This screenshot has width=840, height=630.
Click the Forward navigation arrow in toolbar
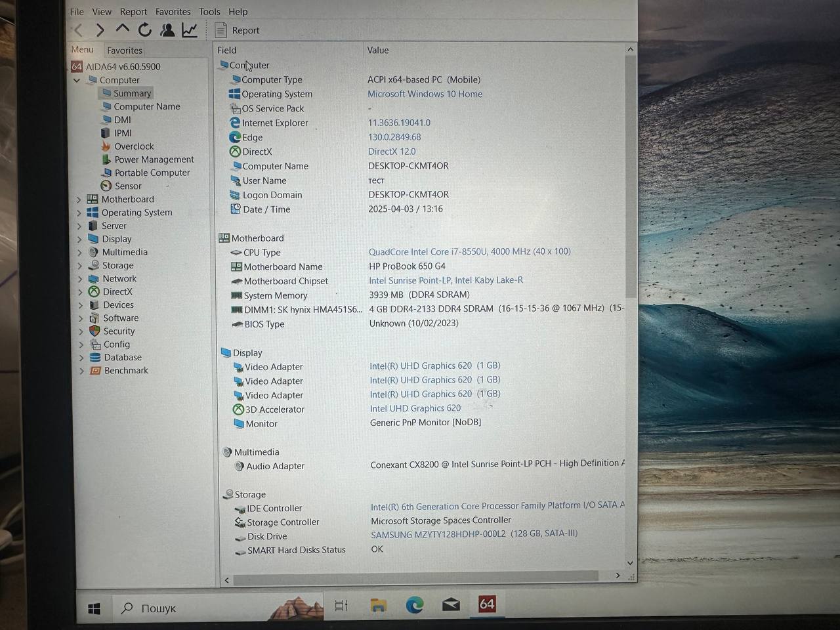tap(100, 30)
